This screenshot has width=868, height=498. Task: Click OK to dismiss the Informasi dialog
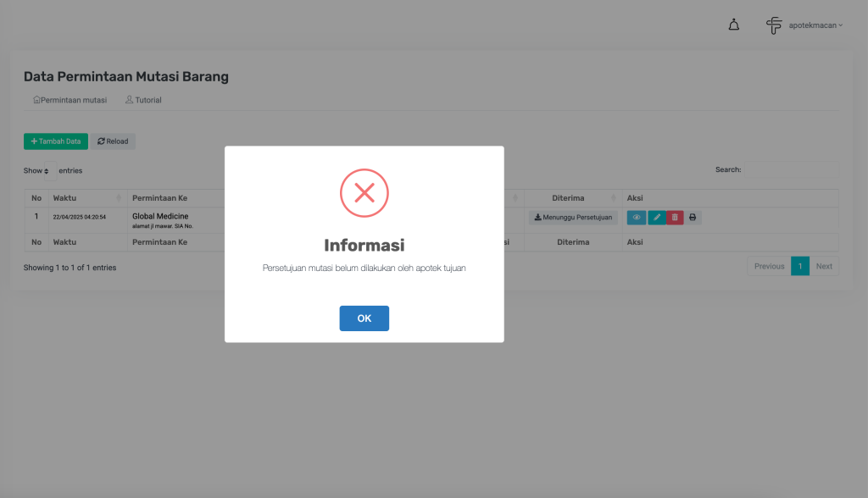364,318
